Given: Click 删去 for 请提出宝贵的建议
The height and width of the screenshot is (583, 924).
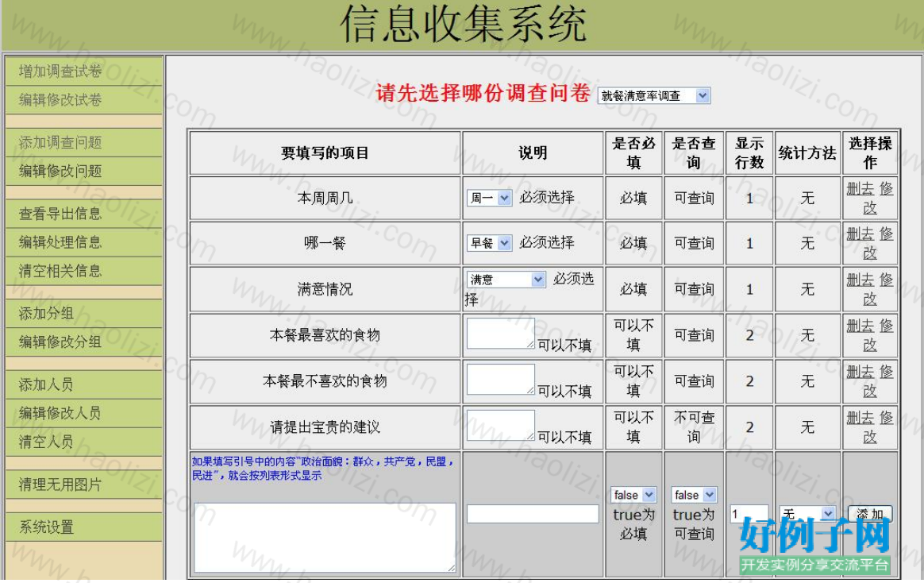Looking at the screenshot, I should [x=860, y=417].
